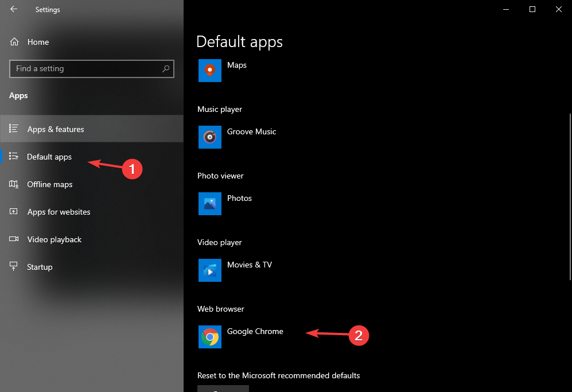Open the Apps & features section
Image resolution: width=572 pixels, height=392 pixels.
(56, 129)
